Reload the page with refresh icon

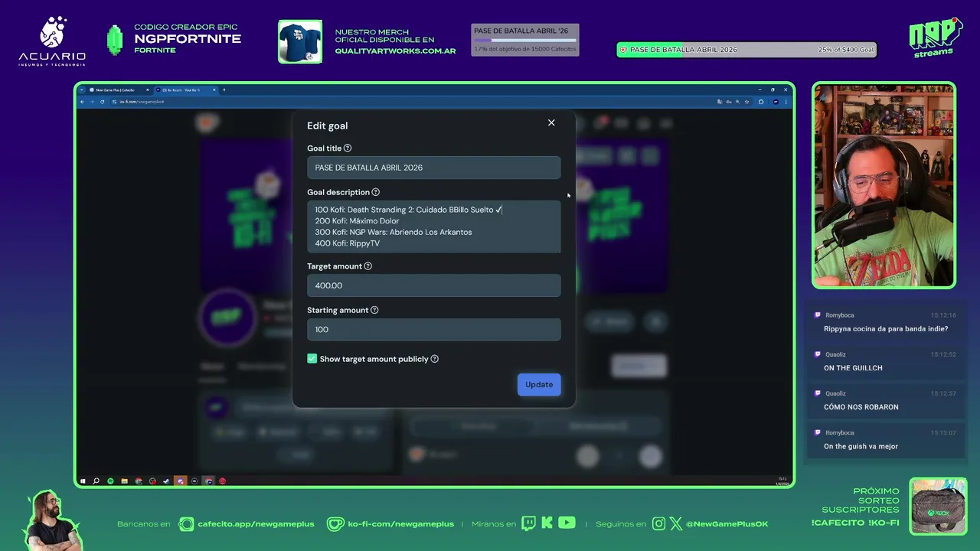[102, 102]
